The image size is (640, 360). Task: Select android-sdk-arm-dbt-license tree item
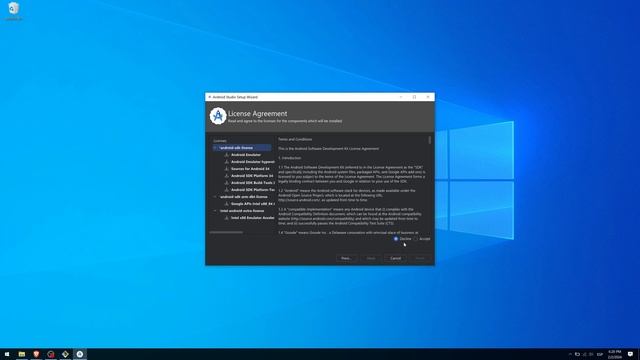point(244,197)
